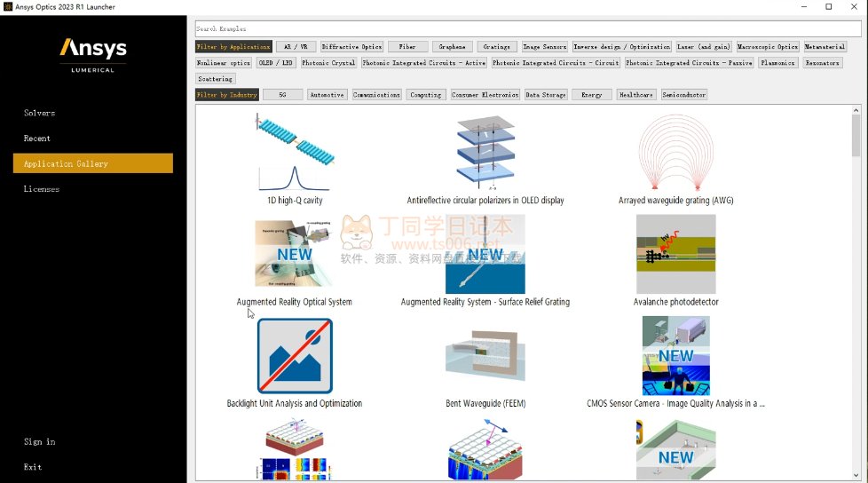Filter examples by Healthcare industry
The image size is (868, 483).
click(x=636, y=95)
